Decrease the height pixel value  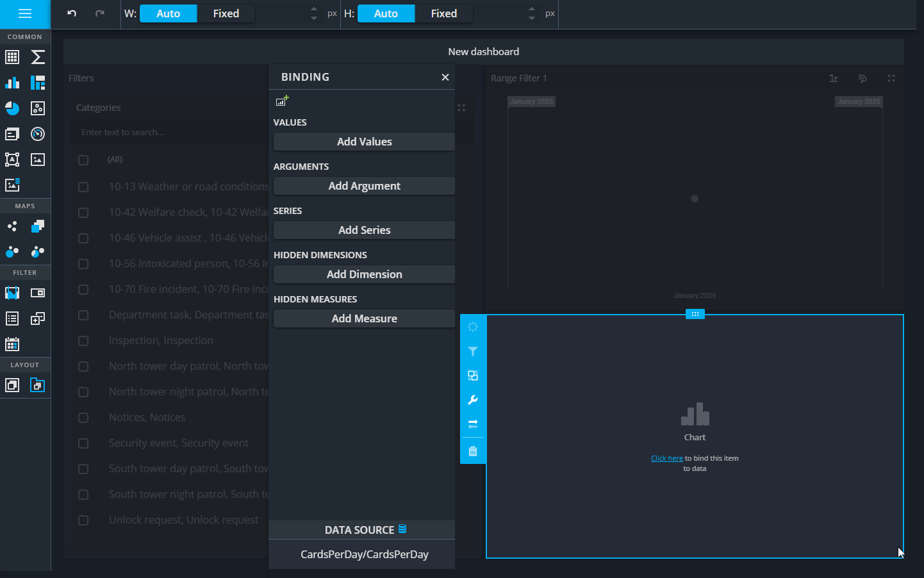[532, 18]
